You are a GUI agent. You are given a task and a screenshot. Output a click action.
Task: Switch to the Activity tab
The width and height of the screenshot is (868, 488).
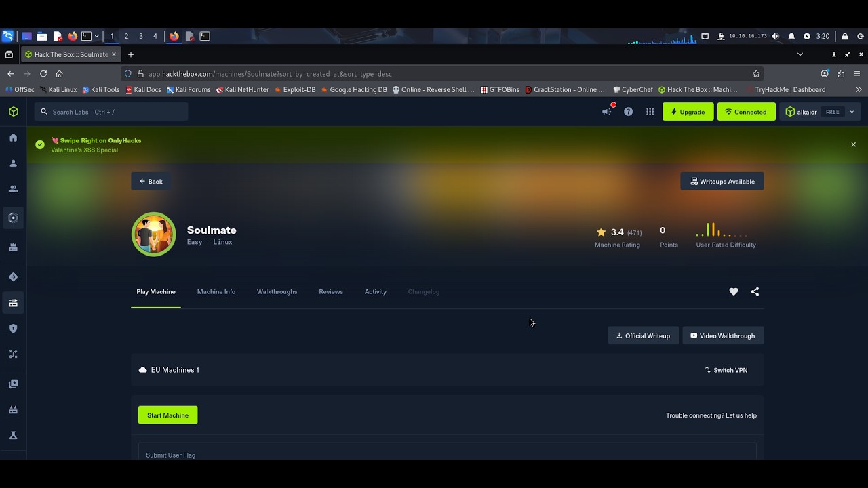click(x=376, y=291)
